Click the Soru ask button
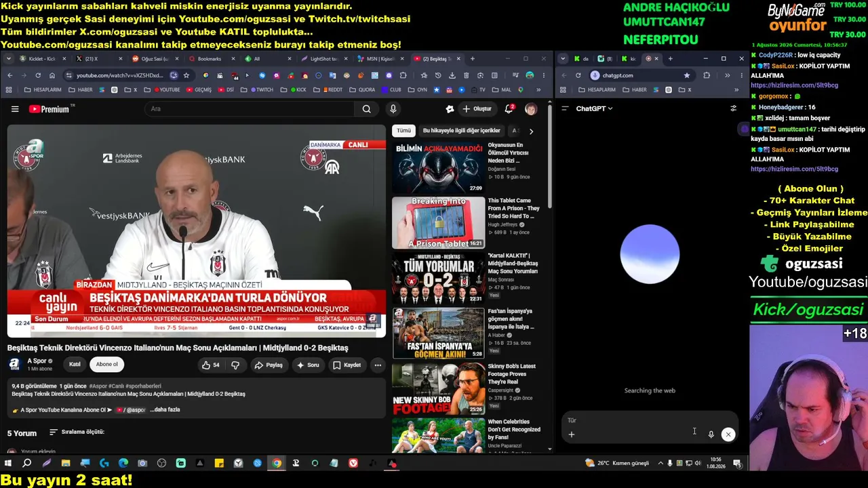This screenshot has height=488, width=868. pos(308,365)
